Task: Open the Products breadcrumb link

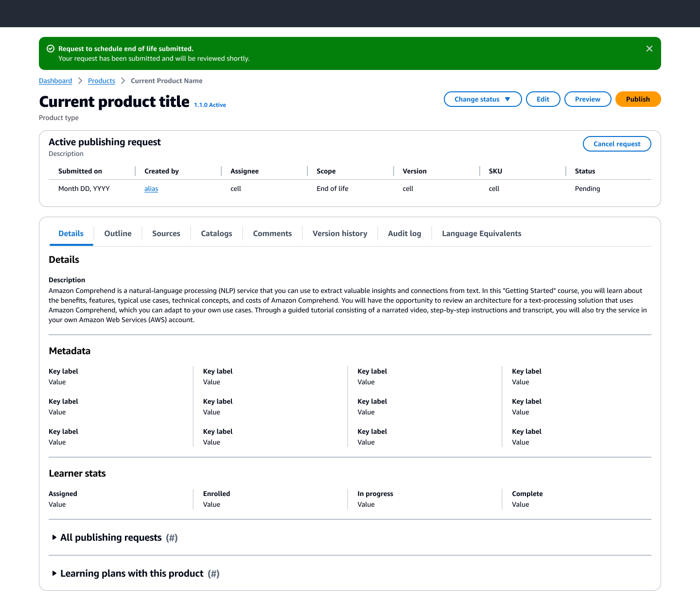Action: click(102, 81)
